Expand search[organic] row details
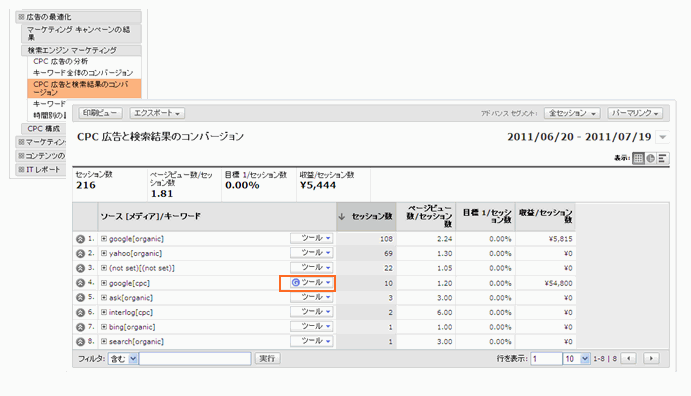Viewport: 691px width, 396px height. 104,341
